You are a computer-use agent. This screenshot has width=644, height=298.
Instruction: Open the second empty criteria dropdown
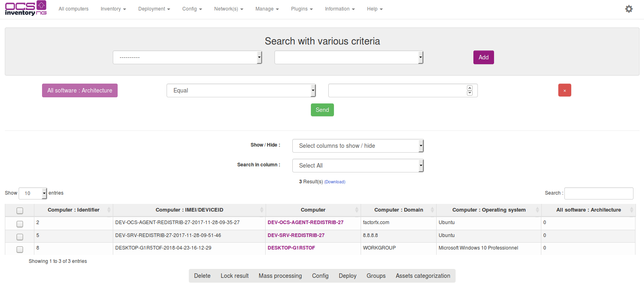[x=349, y=57]
